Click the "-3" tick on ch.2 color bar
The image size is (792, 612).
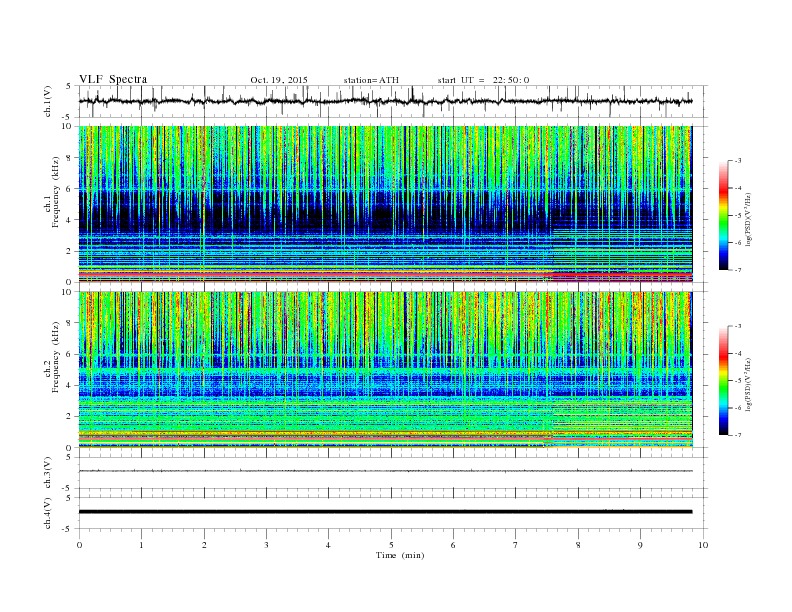(738, 326)
